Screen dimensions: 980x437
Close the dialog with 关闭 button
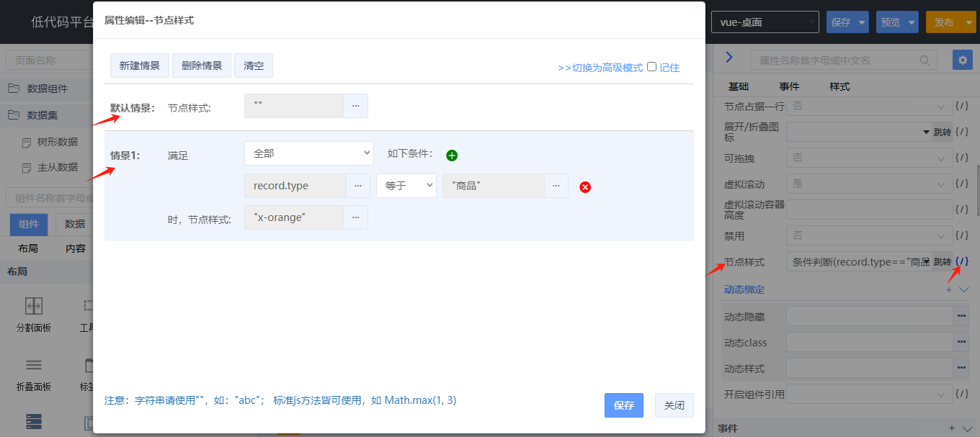(x=674, y=405)
